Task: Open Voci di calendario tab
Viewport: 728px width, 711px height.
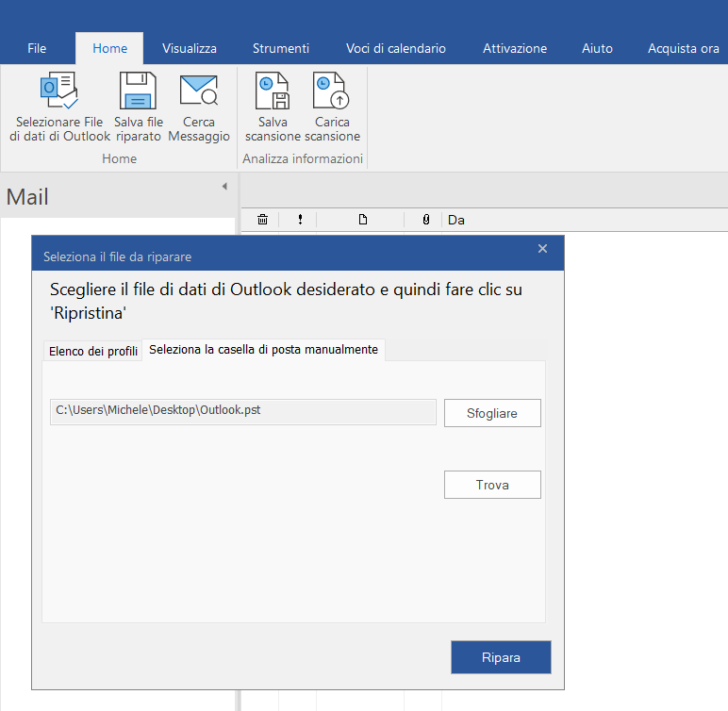Action: 396,48
